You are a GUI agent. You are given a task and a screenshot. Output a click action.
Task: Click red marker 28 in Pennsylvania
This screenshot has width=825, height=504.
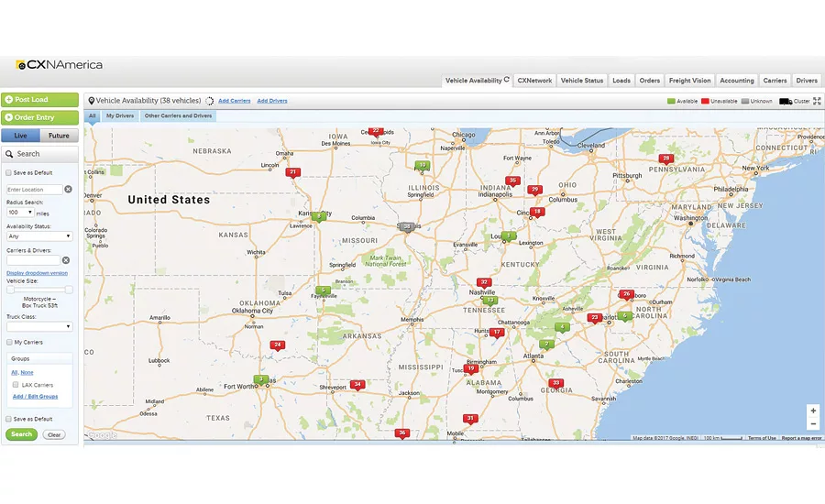pos(666,159)
